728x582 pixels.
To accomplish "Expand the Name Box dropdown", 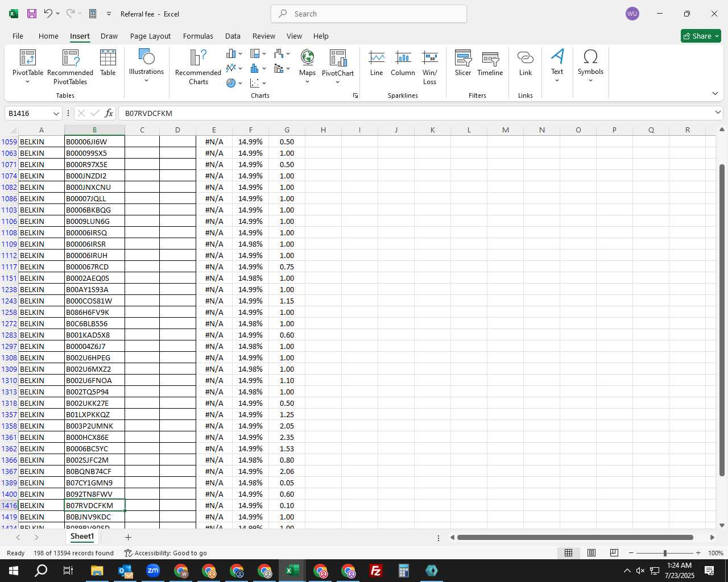I will tap(56, 114).
